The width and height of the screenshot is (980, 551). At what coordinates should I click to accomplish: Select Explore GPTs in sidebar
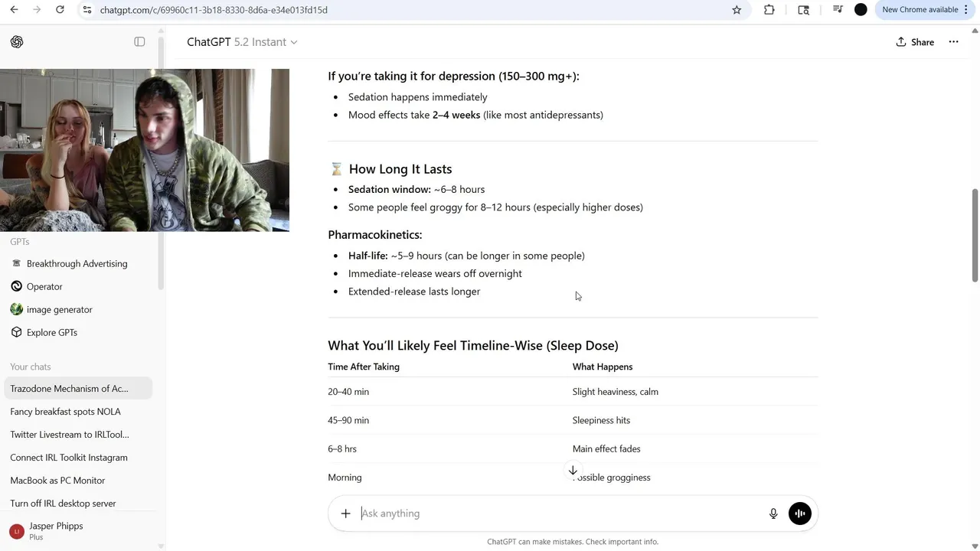pos(51,333)
